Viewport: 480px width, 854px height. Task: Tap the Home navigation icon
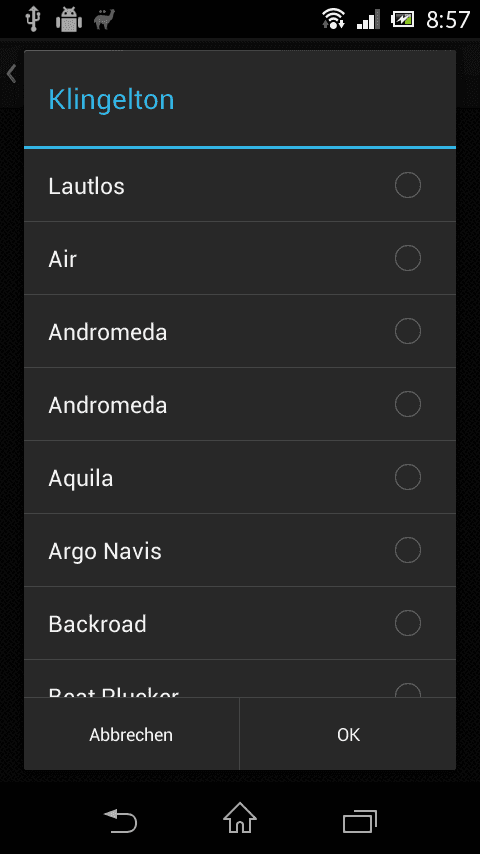(x=240, y=818)
